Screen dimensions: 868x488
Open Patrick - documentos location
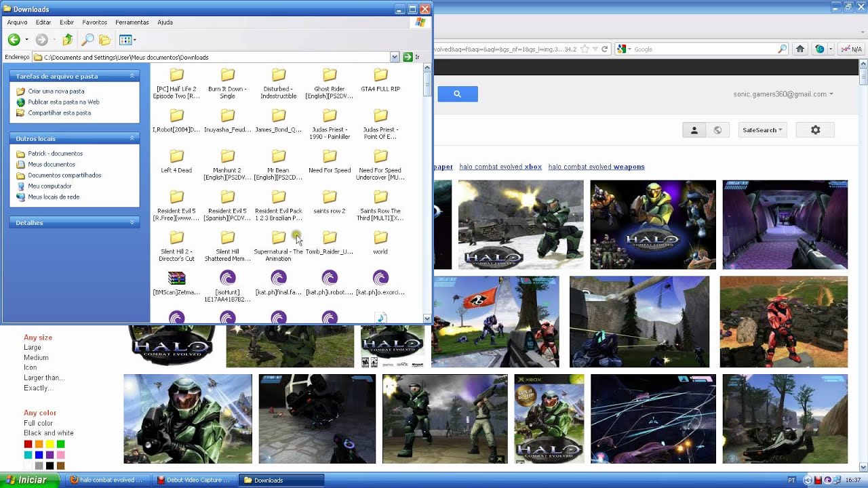tap(55, 154)
